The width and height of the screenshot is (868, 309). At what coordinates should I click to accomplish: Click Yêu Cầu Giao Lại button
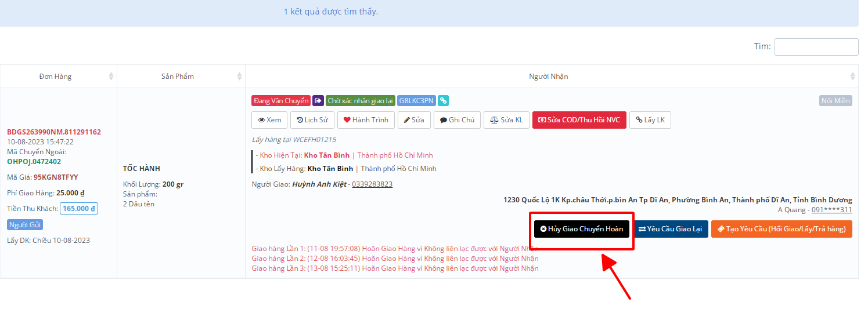[x=671, y=229]
